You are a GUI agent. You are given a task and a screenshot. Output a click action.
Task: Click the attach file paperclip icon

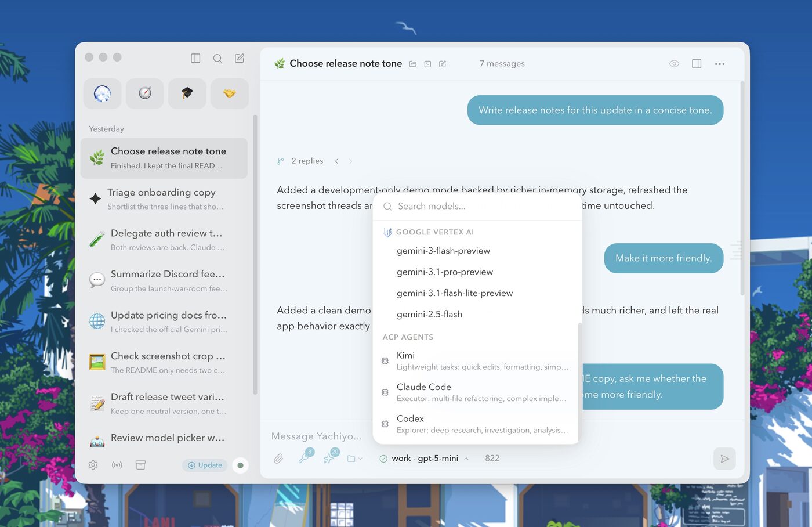pyautogui.click(x=278, y=459)
